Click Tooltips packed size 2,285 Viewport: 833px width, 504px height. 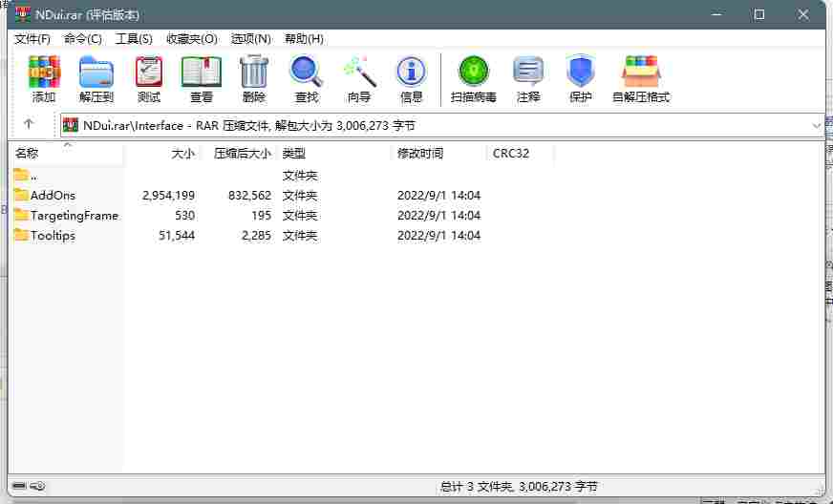click(256, 235)
